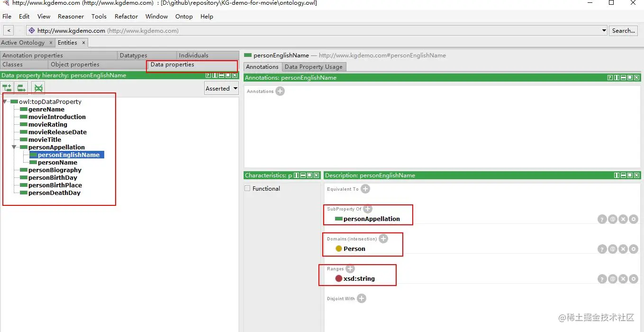
Task: Open help for Data property hierarchy view
Action: pos(208,75)
